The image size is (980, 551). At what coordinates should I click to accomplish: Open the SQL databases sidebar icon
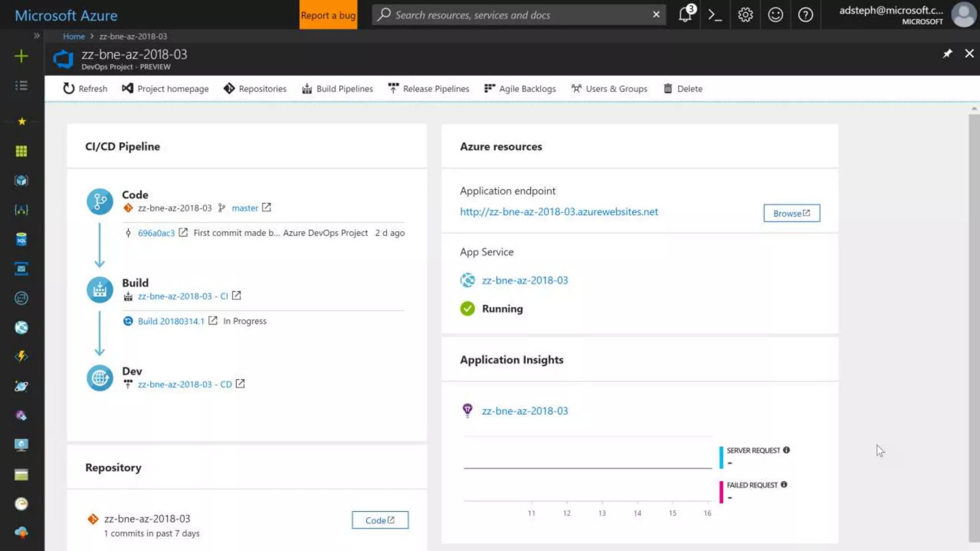[21, 239]
